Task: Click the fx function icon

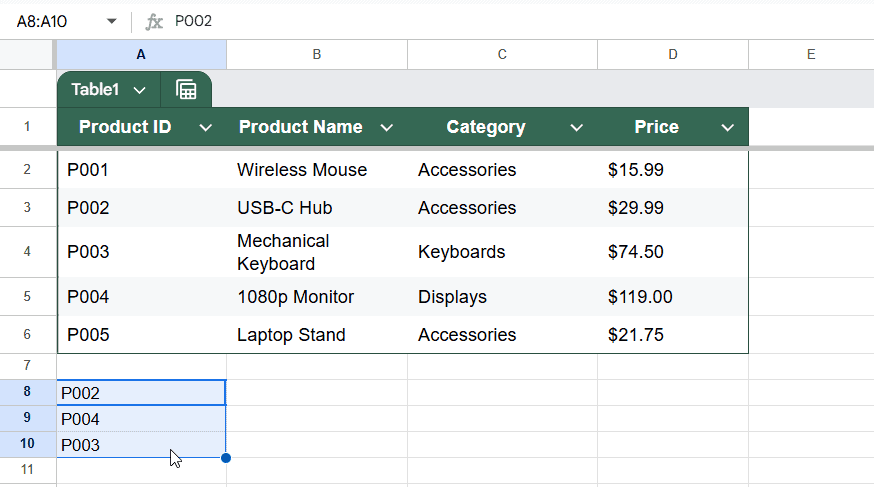Action: coord(154,22)
